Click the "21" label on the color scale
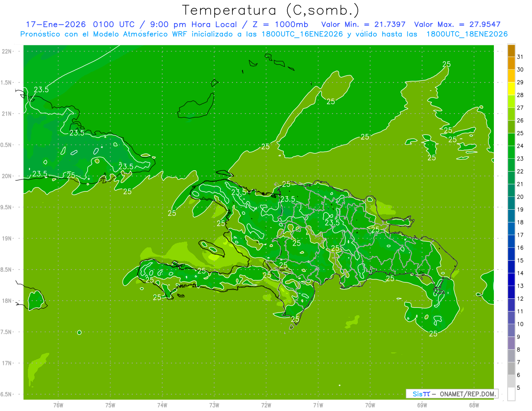 tap(520, 184)
